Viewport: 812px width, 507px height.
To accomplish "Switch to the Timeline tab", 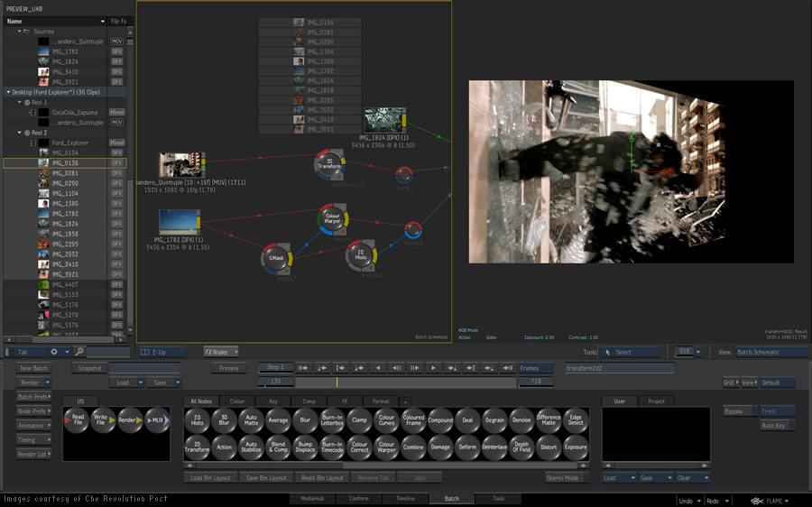I will pos(405,498).
